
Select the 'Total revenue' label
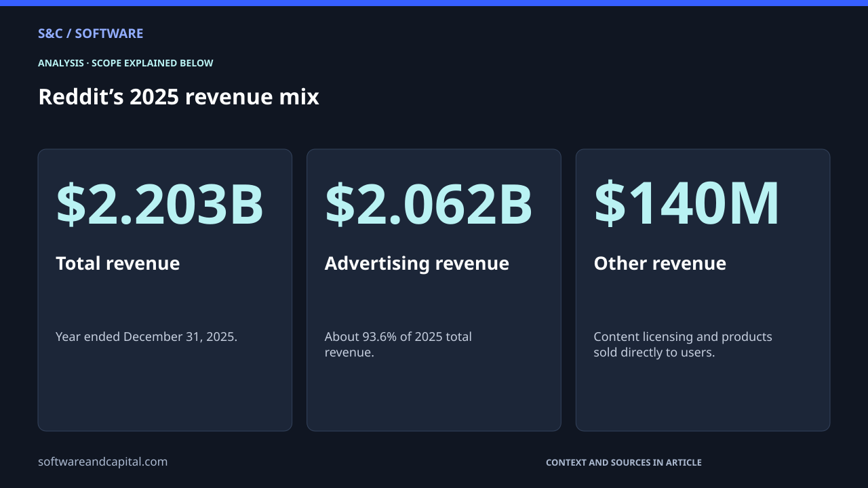118,263
